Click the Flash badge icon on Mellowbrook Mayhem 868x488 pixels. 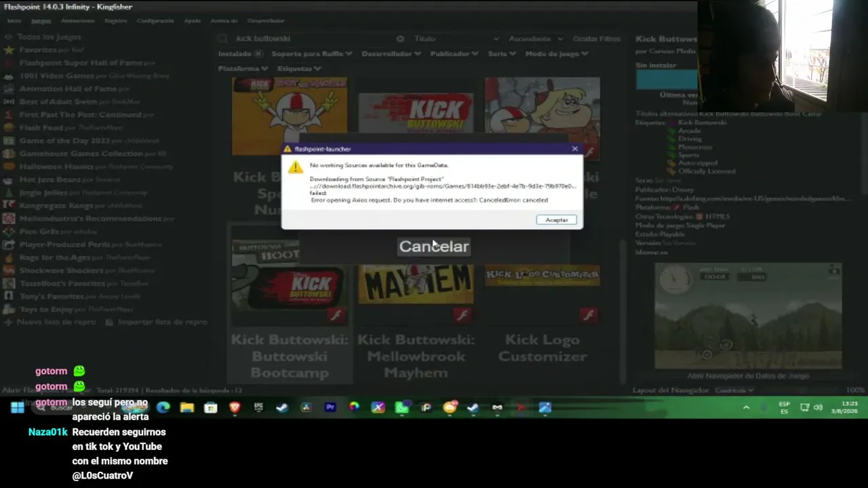click(462, 314)
